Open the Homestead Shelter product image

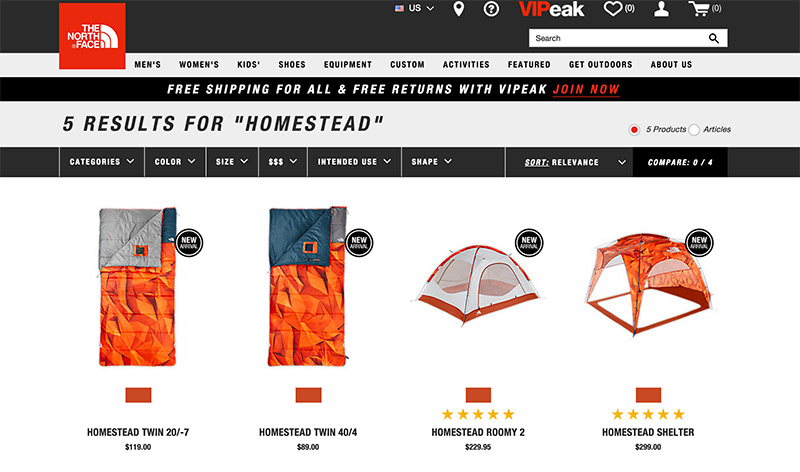coord(648,283)
